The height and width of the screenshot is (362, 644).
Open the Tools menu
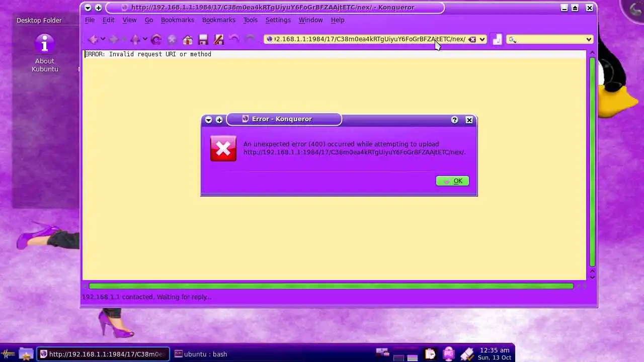point(250,20)
